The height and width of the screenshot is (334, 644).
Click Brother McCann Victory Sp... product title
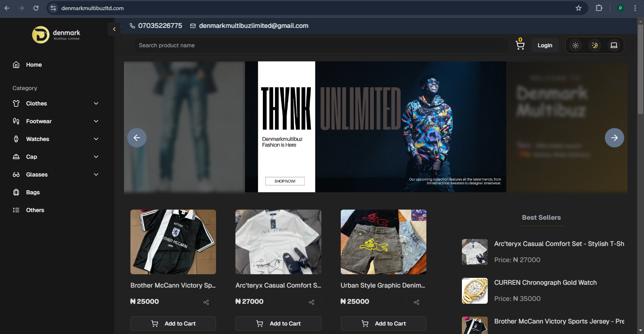point(173,285)
